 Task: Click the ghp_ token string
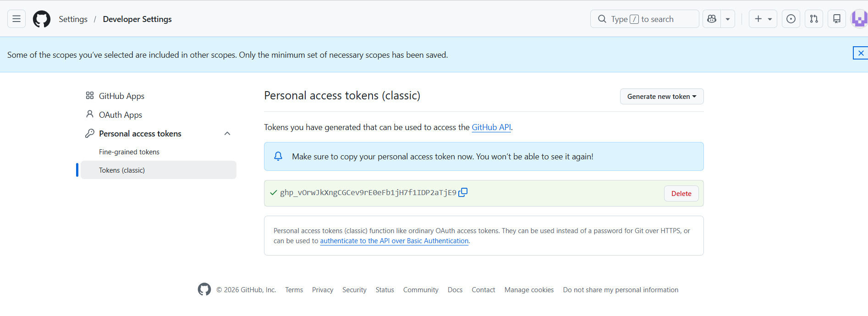368,193
